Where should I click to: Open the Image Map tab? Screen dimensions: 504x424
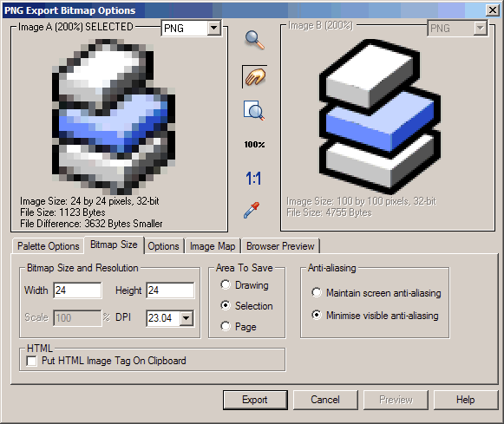pos(213,246)
